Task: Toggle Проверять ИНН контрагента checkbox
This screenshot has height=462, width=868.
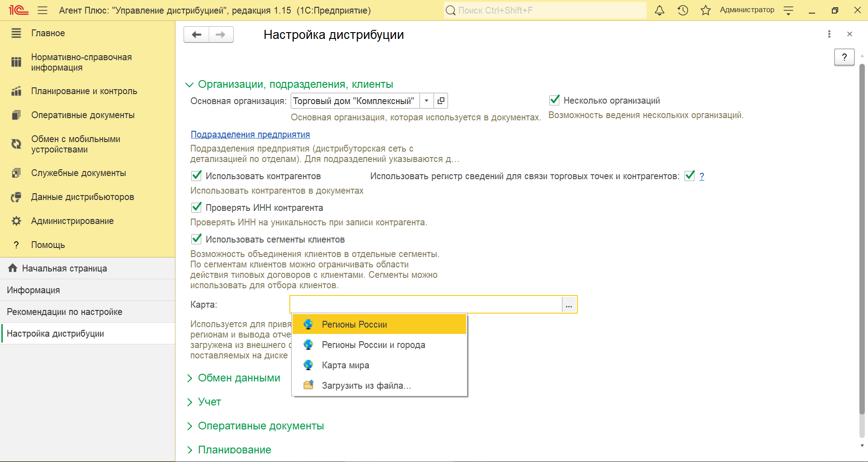Action: (196, 207)
